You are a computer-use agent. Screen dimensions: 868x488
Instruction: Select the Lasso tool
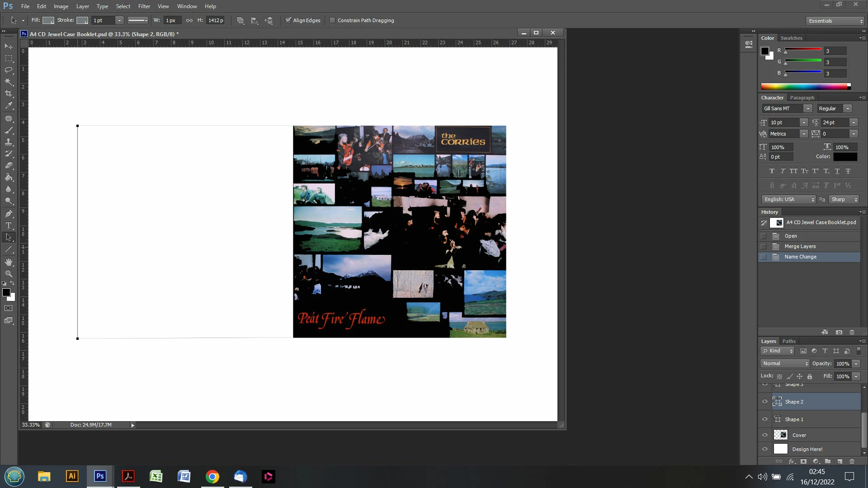pos(9,70)
